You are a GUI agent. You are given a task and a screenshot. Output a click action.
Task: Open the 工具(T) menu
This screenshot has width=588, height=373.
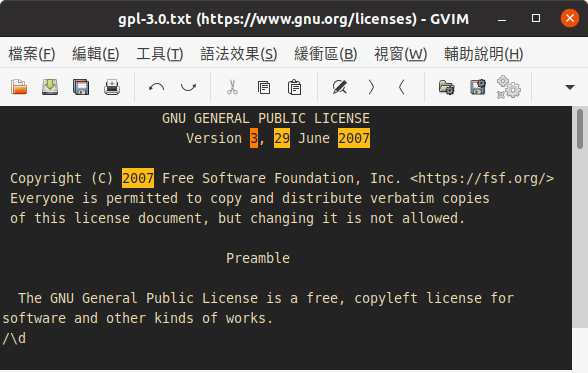(x=160, y=54)
